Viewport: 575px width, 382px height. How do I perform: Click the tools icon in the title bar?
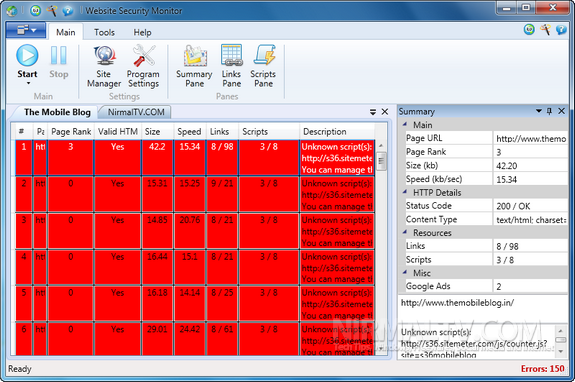(52, 11)
